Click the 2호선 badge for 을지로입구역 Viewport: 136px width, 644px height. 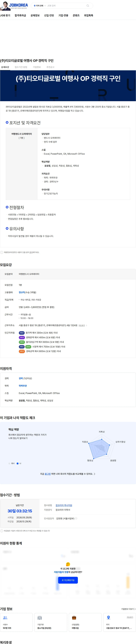[22, 342]
